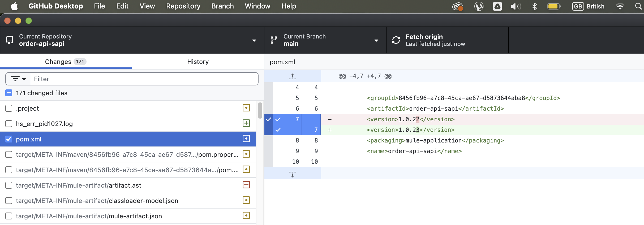The width and height of the screenshot is (644, 225).
Task: Click the Filter text field
Action: coord(145,79)
